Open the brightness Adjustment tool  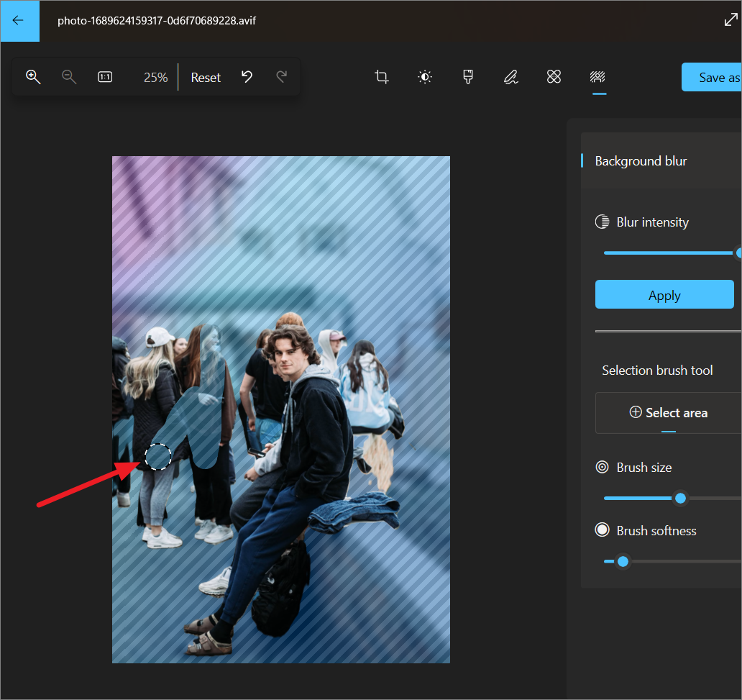point(425,77)
